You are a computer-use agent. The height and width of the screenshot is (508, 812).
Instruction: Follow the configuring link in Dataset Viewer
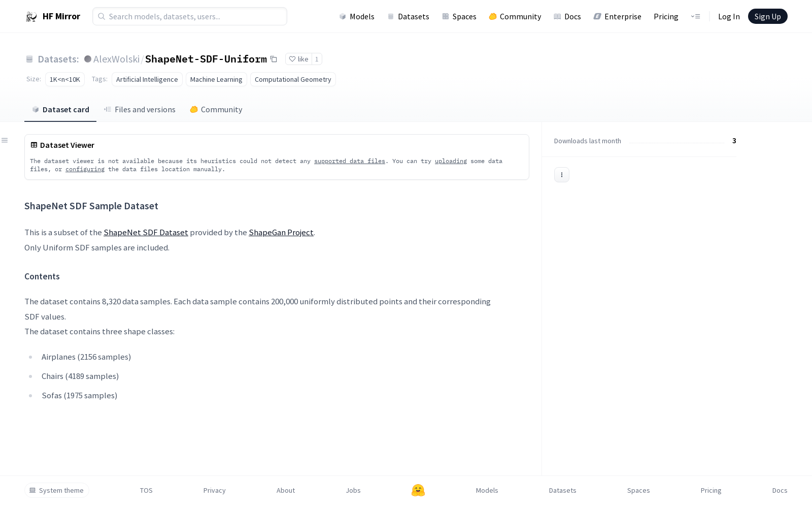click(x=85, y=169)
